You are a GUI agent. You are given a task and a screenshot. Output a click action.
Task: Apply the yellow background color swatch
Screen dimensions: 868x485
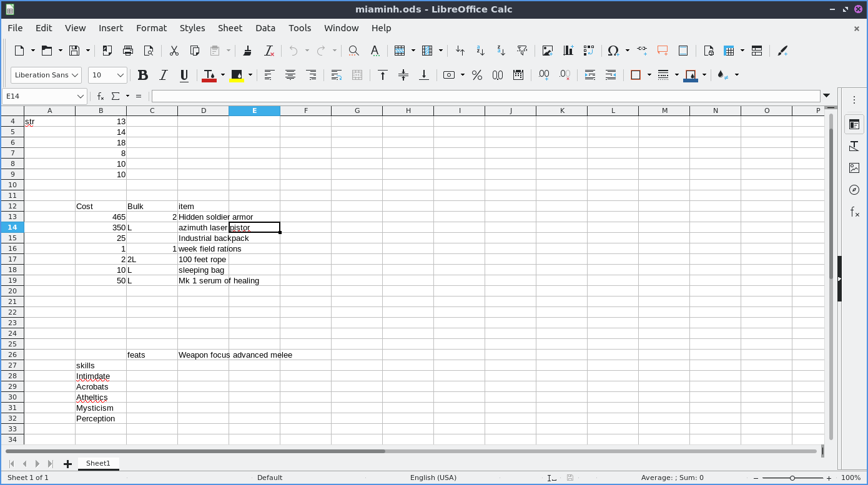[237, 75]
